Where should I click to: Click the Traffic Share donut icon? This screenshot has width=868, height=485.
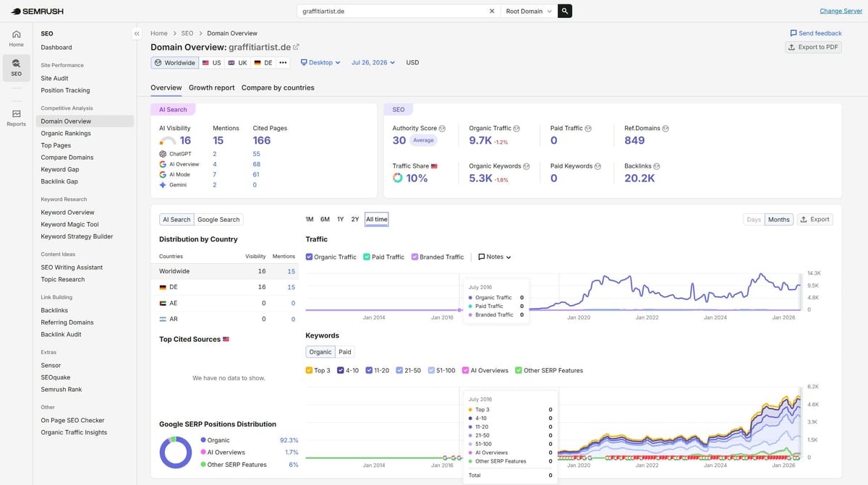[x=397, y=178]
